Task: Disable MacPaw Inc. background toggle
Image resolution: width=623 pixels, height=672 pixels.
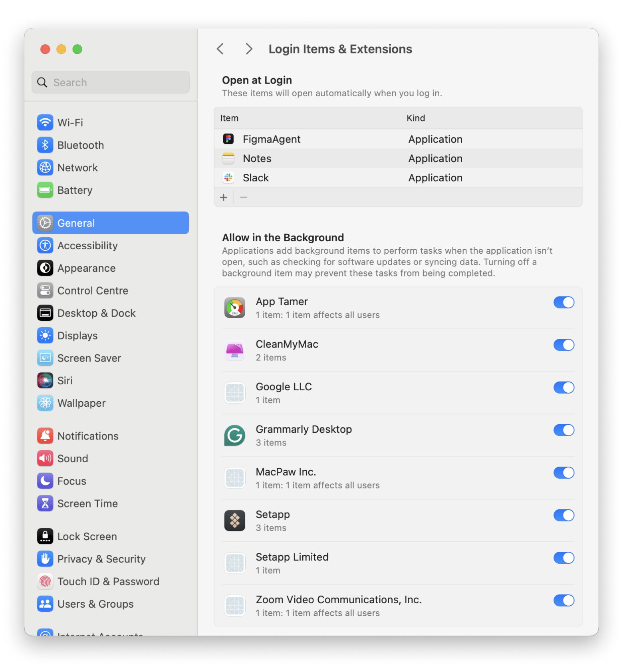Action: coord(564,473)
